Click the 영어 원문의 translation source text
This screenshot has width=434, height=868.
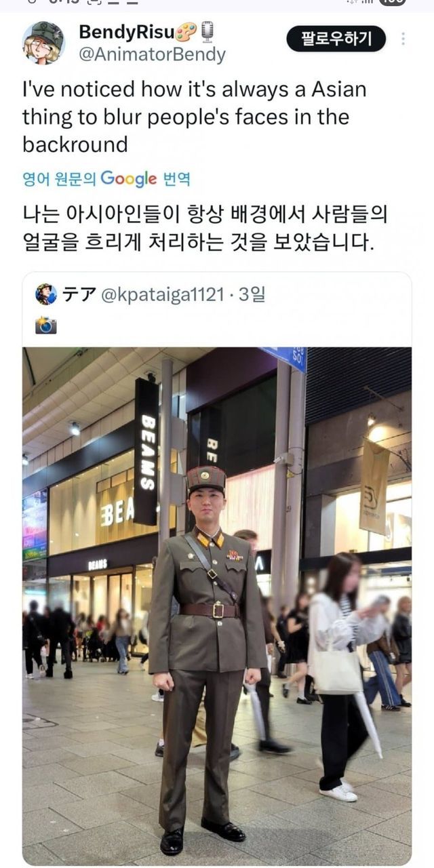pos(60,179)
